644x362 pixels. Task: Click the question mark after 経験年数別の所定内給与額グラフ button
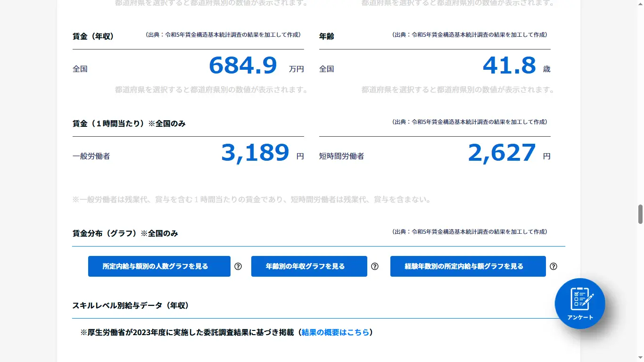[553, 266]
